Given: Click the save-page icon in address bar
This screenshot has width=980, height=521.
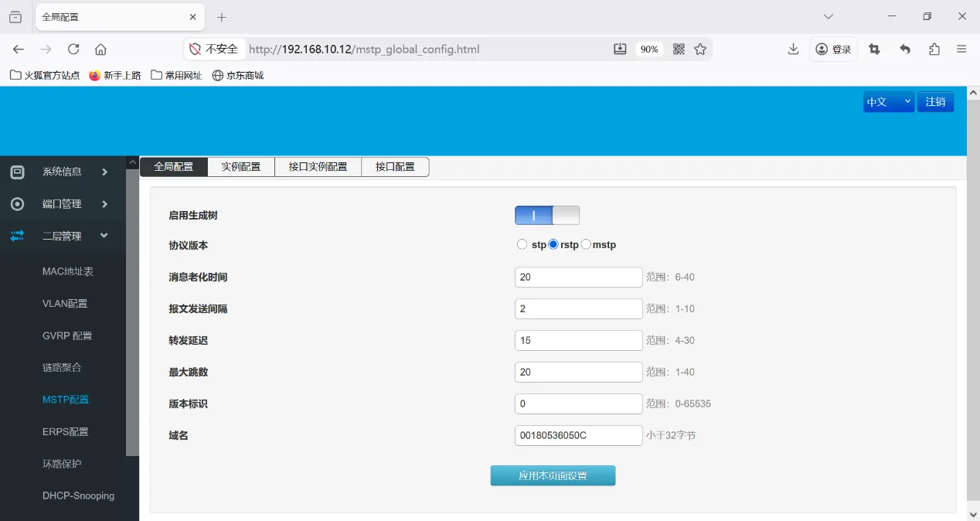Looking at the screenshot, I should [620, 49].
